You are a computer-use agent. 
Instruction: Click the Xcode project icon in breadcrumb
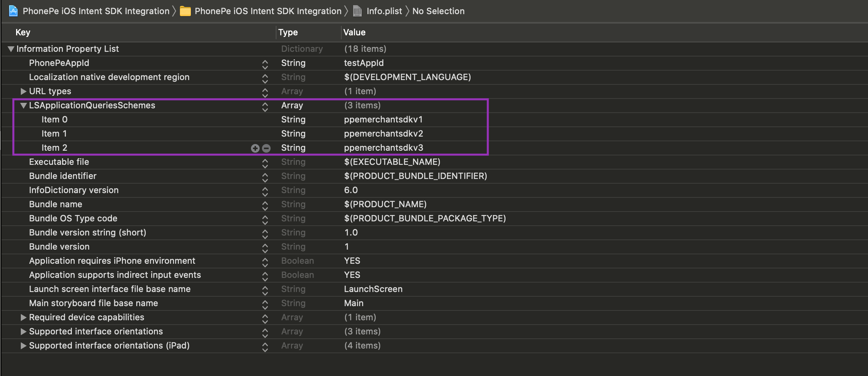[x=13, y=11]
